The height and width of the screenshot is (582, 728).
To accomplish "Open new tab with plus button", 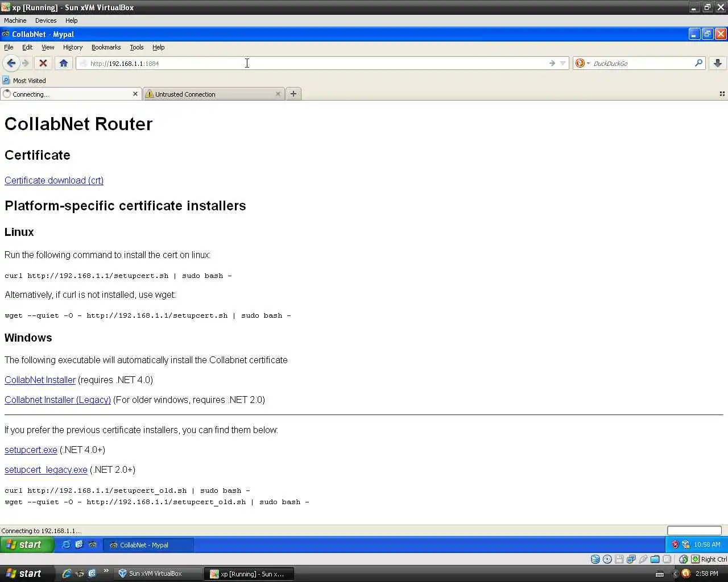I will coord(293,94).
